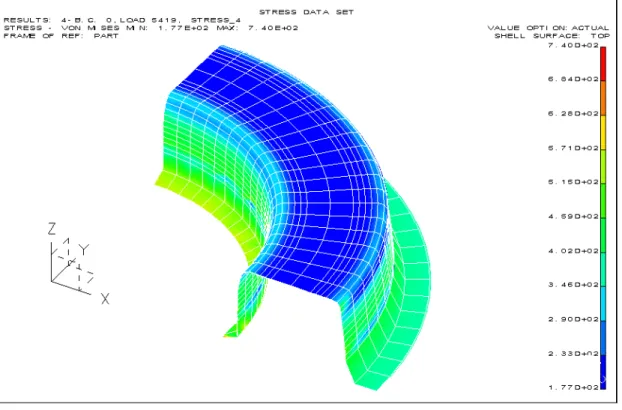Image resolution: width=622 pixels, height=410 pixels.
Task: Click the Z axis label of the triad
Action: point(52,229)
